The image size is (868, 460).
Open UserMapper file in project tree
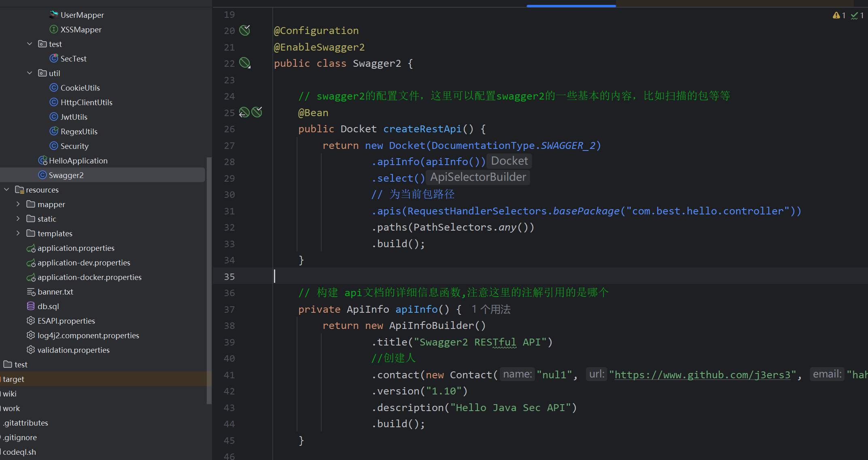tap(82, 15)
